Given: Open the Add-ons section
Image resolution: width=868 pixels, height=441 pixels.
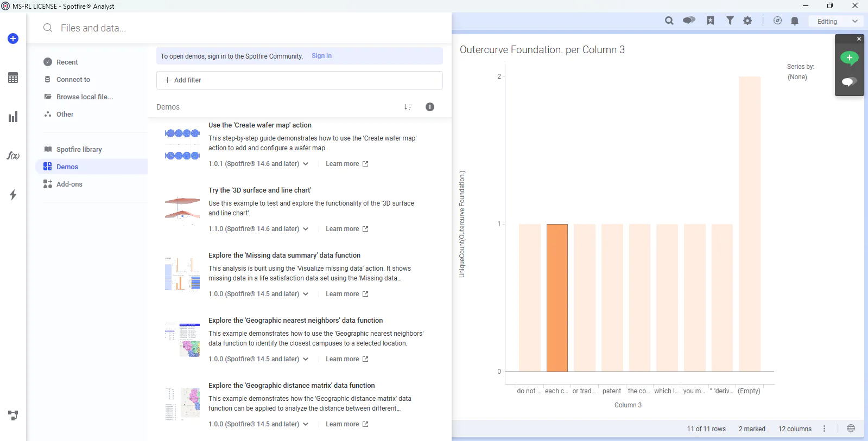Looking at the screenshot, I should point(69,184).
